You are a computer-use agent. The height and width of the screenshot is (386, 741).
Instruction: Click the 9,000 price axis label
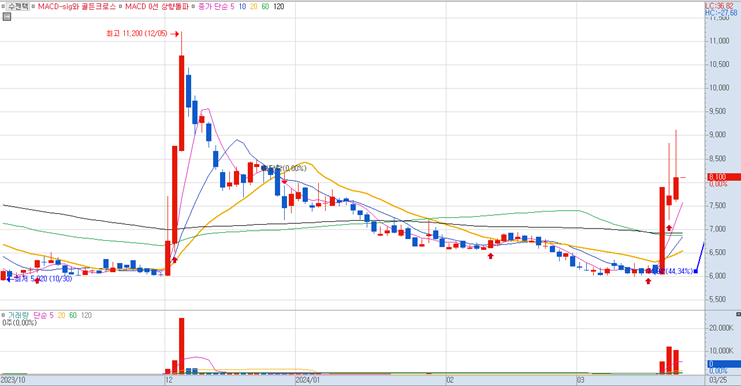(717, 135)
